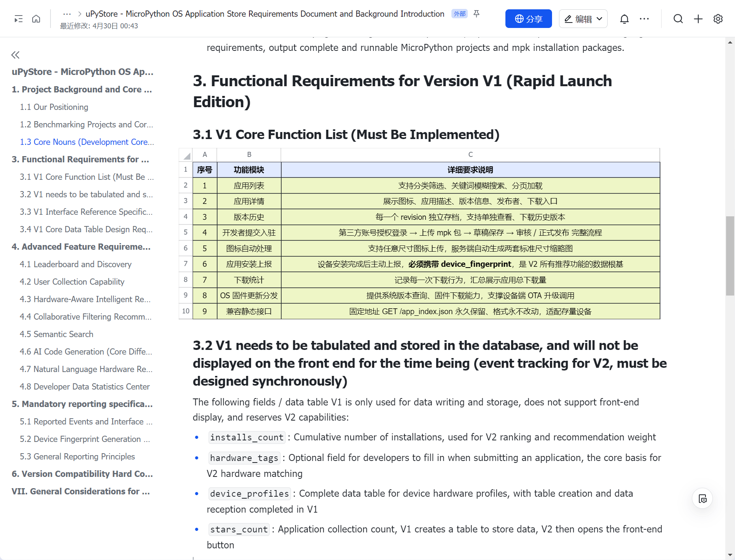Go to 4.2 User Collection Capability
The width and height of the screenshot is (735, 560).
point(72,282)
